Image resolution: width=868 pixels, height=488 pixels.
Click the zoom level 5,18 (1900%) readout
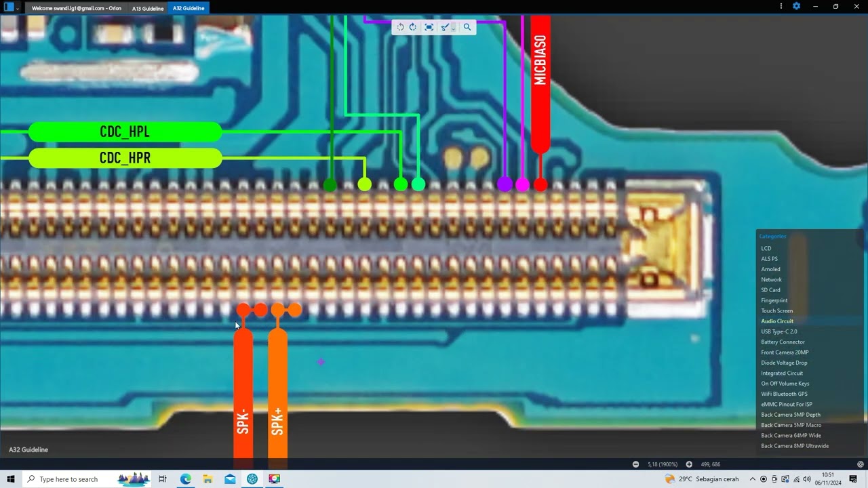tap(663, 464)
